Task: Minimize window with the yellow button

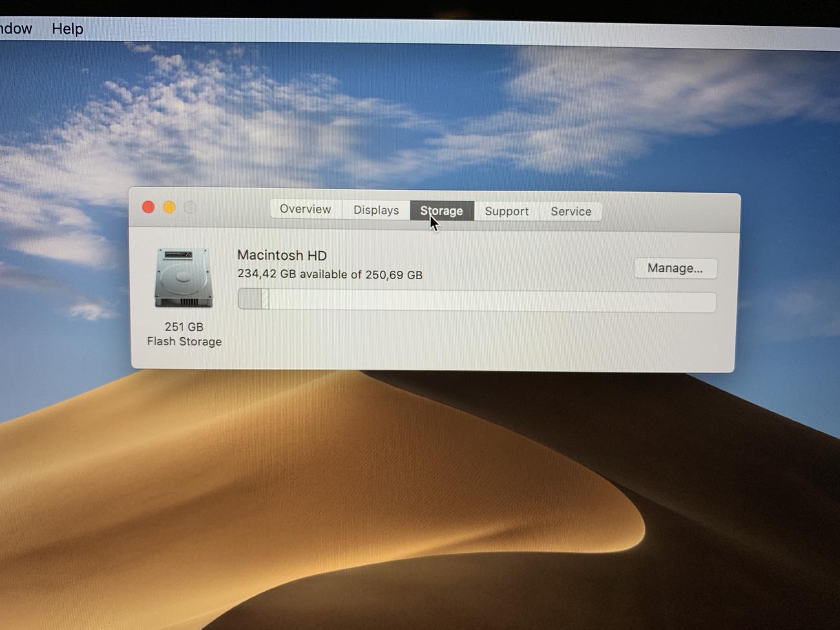Action: [x=169, y=207]
